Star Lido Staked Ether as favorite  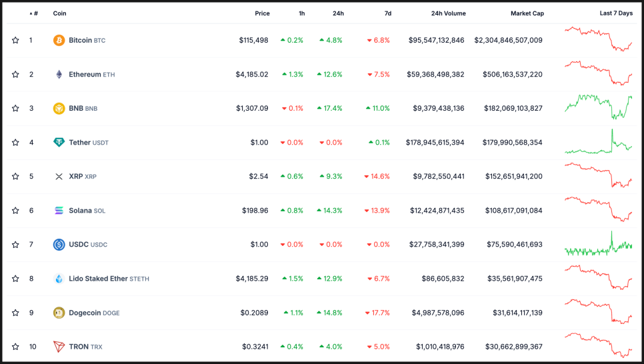point(15,279)
